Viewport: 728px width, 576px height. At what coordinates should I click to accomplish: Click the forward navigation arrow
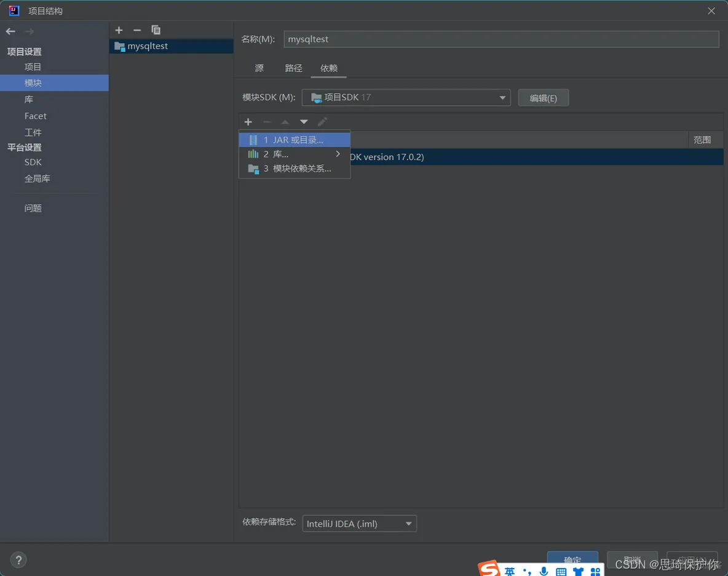(30, 31)
